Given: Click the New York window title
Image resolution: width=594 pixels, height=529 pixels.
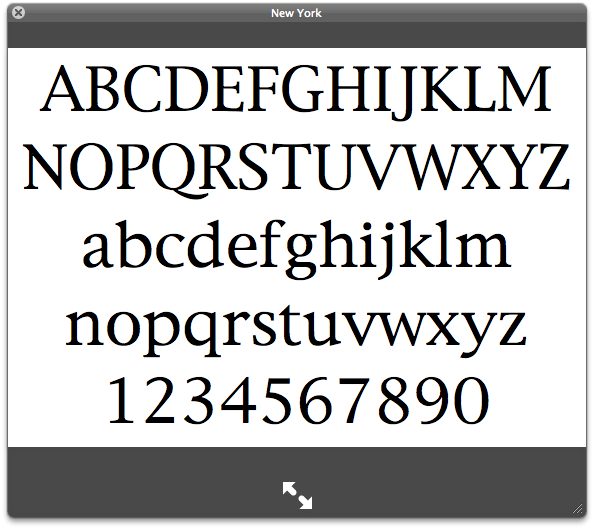Looking at the screenshot, I should tap(296, 13).
